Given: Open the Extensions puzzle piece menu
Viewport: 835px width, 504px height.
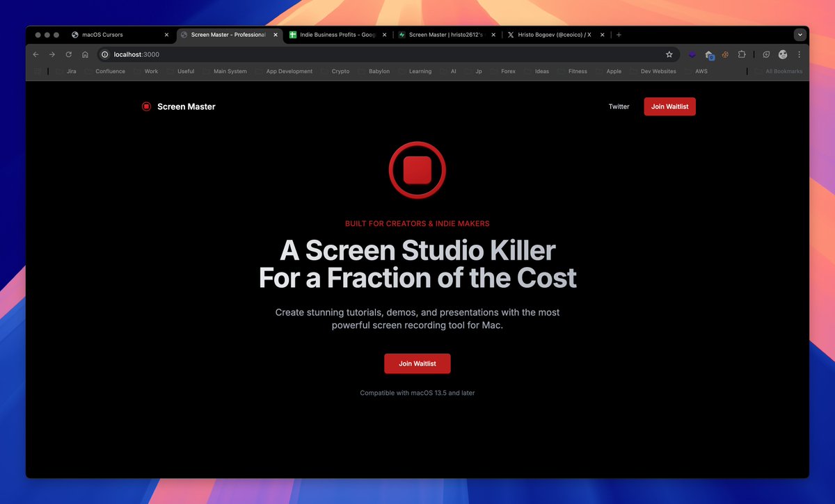Looking at the screenshot, I should tap(742, 54).
